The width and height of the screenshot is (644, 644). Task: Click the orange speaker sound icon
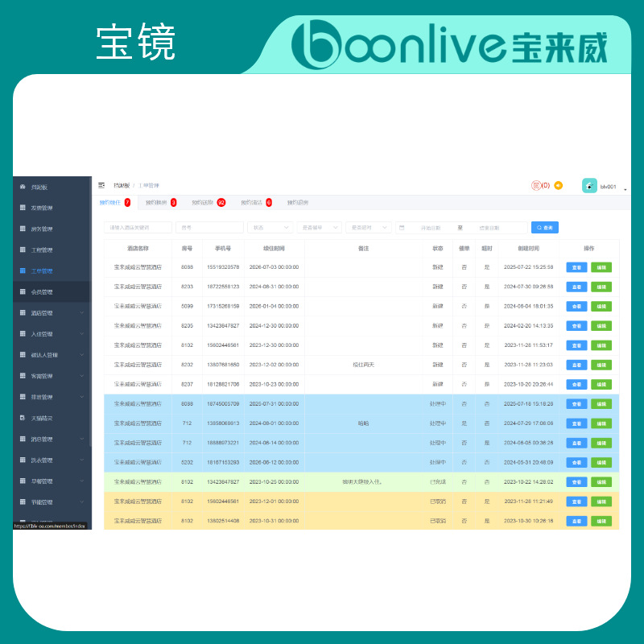point(559,185)
